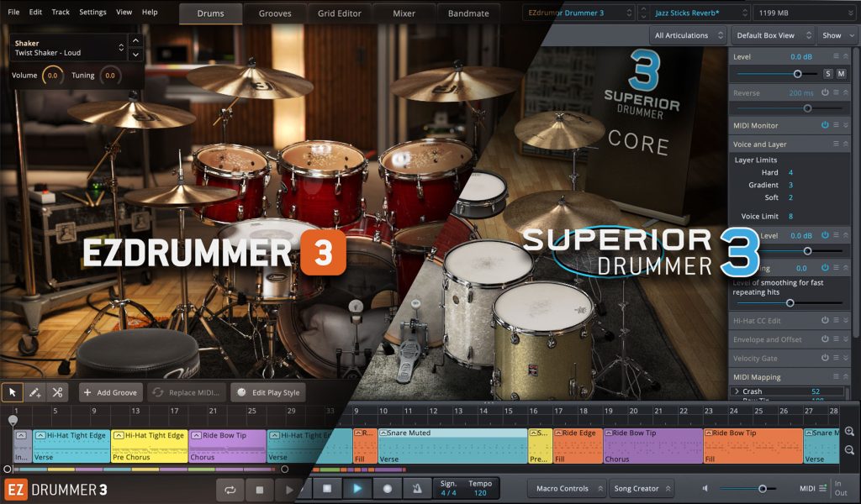Click the EZdrummer stop button
Viewport: 861px width, 504px height.
click(x=260, y=489)
